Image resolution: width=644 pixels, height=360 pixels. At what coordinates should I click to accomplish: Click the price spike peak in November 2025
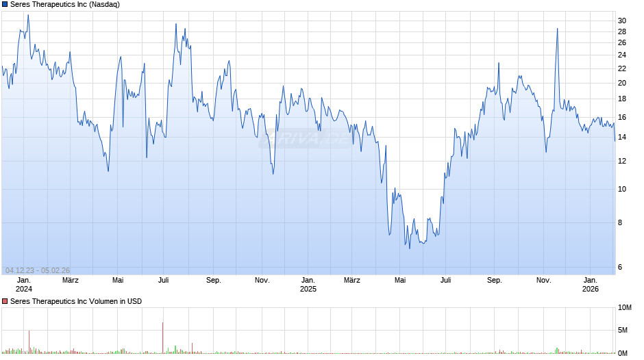[x=558, y=29]
